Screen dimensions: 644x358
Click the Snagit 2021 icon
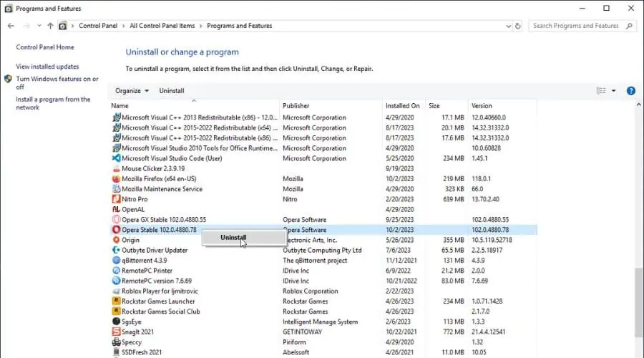pos(116,332)
